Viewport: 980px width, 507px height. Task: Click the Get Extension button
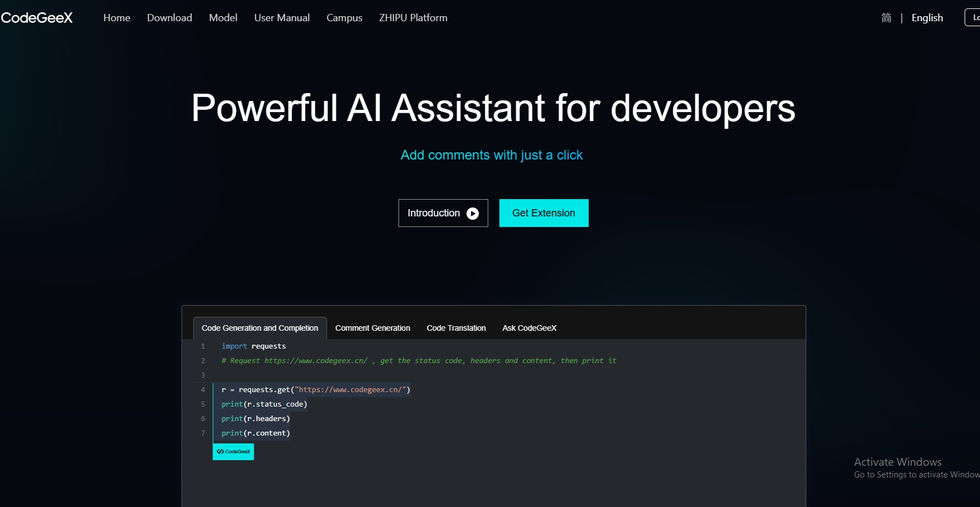[x=544, y=213]
